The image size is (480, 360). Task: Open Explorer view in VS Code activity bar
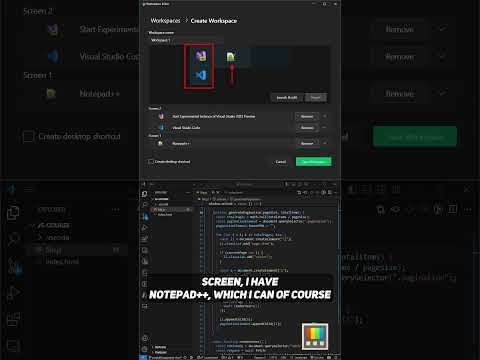coord(145,194)
